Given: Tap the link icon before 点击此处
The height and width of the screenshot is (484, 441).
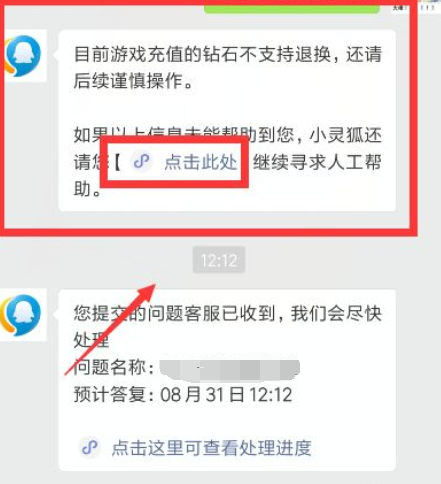Looking at the screenshot, I should click(x=142, y=162).
